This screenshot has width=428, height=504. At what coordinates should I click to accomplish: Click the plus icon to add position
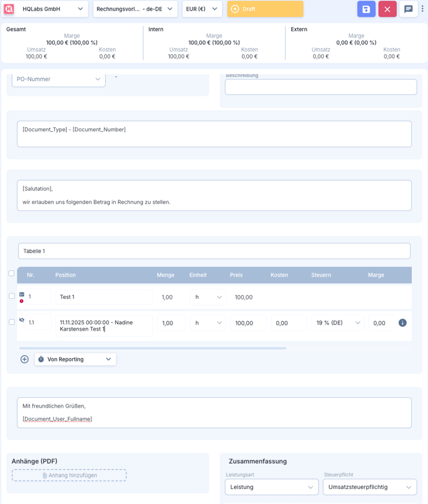point(25,359)
